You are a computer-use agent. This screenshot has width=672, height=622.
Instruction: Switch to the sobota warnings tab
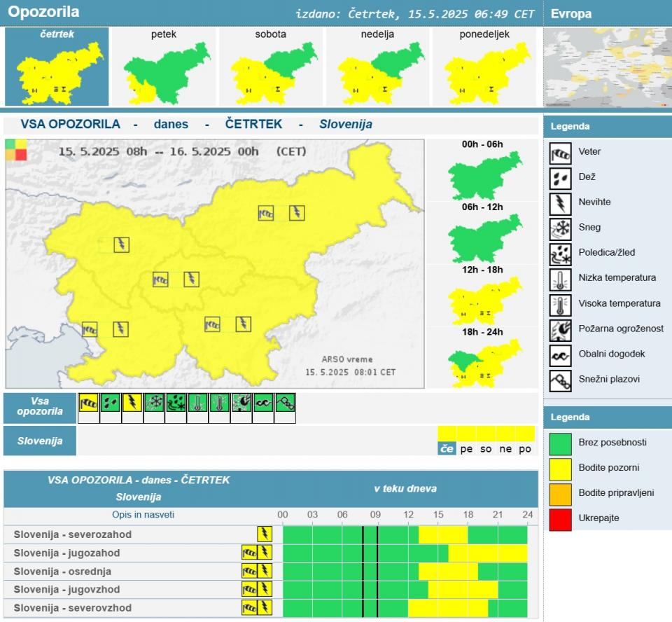click(270, 67)
